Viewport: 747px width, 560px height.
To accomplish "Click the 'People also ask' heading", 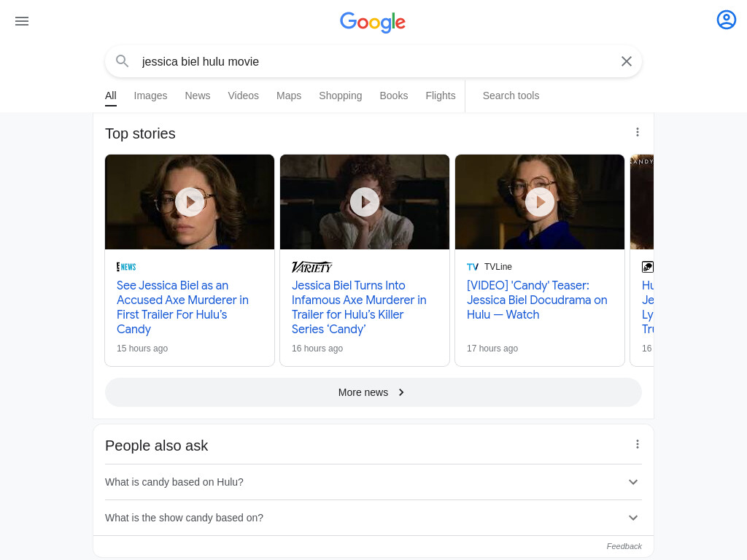I will tap(156, 446).
